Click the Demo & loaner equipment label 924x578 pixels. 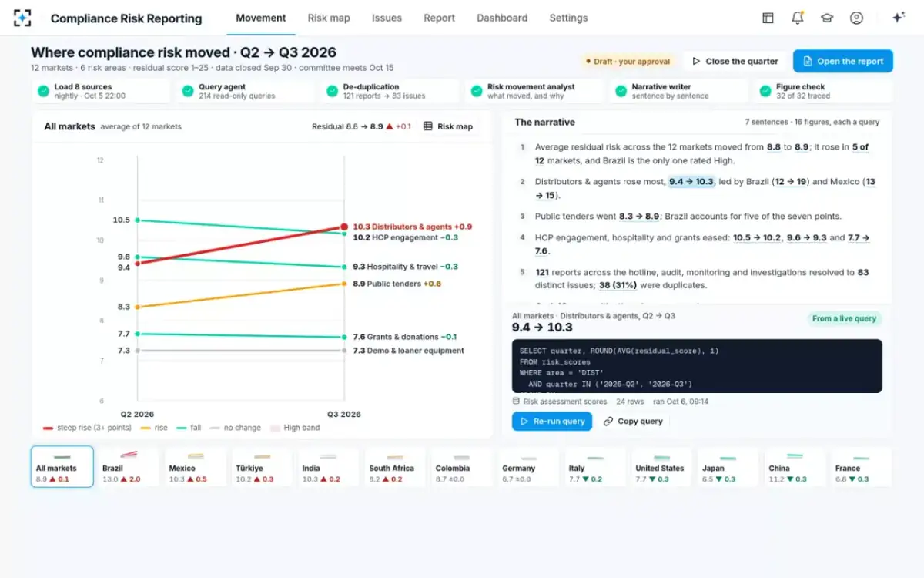point(408,351)
